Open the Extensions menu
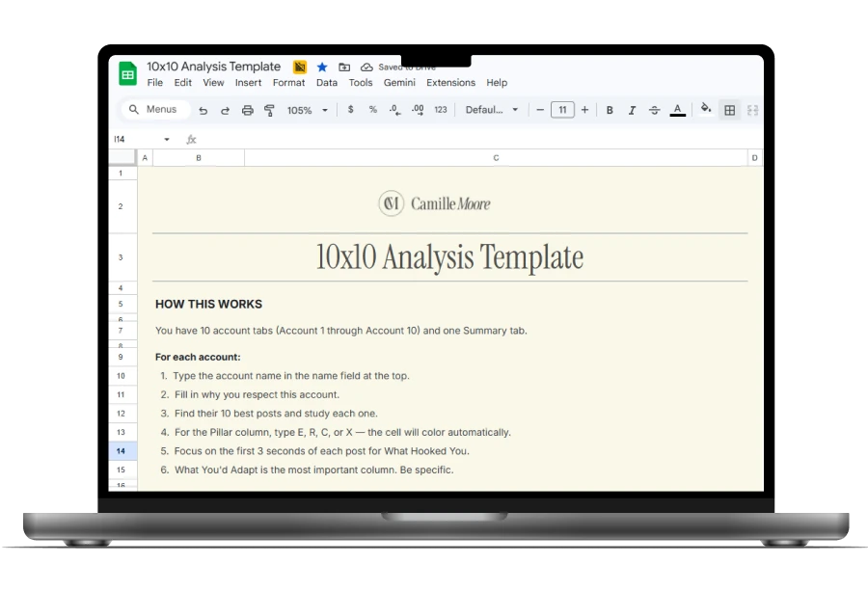The width and height of the screenshot is (868, 591). tap(450, 83)
